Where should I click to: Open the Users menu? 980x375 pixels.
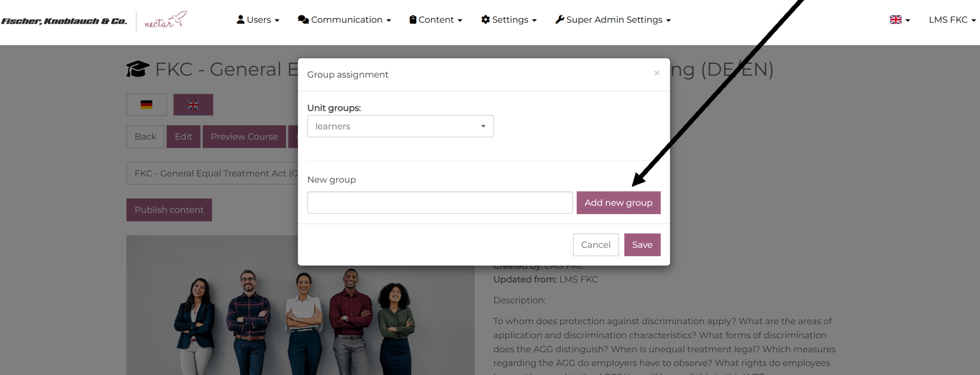tap(258, 20)
